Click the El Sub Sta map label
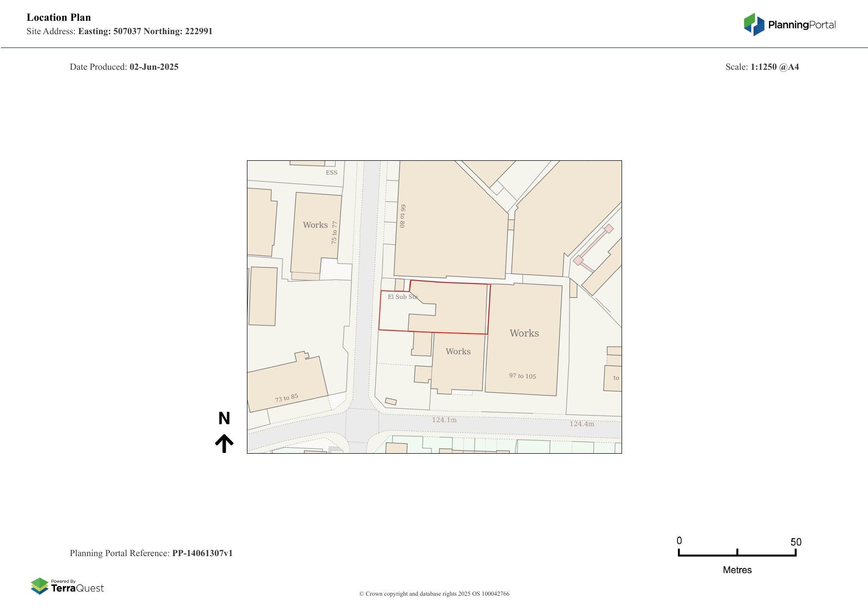868x614 pixels. point(402,297)
